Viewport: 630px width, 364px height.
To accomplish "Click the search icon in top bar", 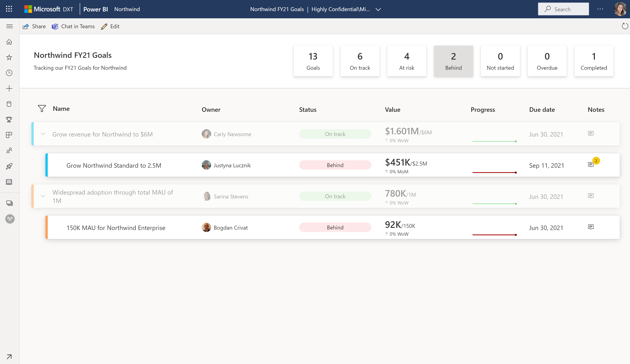I will [x=548, y=9].
